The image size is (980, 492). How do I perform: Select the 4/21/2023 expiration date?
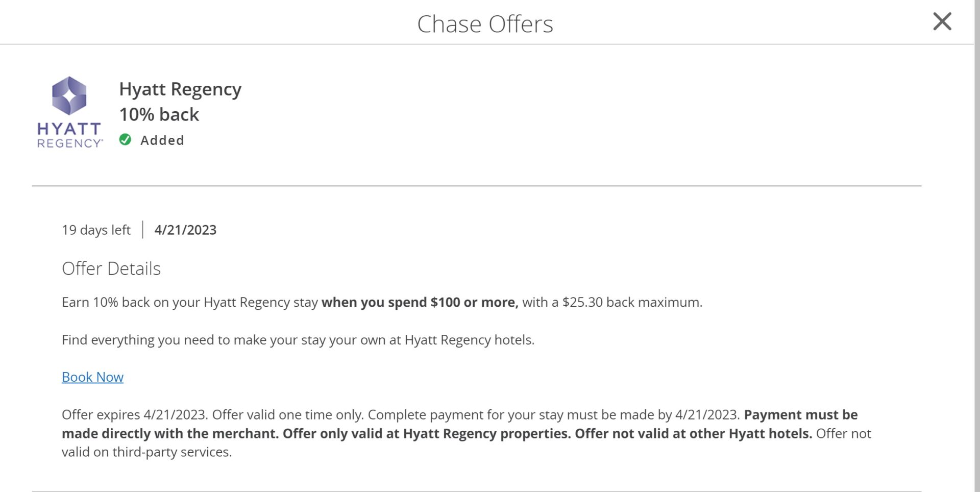tap(186, 230)
